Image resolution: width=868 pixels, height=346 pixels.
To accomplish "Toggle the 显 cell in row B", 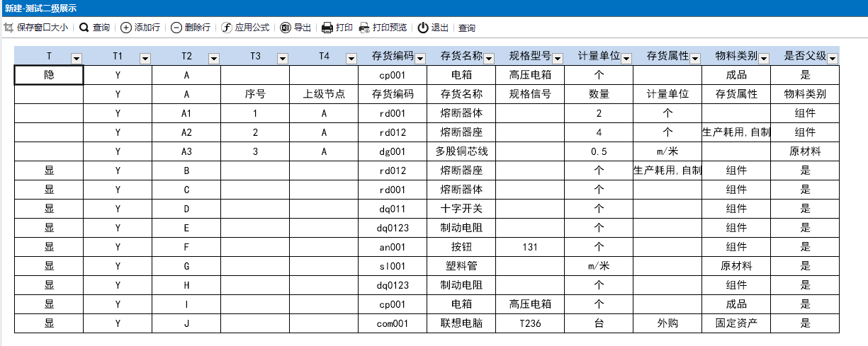I will point(49,170).
